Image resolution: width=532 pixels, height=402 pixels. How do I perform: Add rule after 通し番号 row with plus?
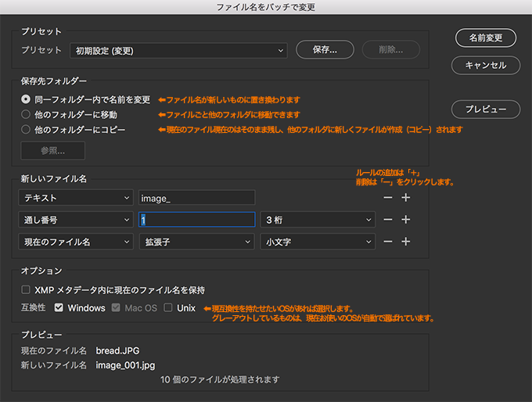coord(406,220)
